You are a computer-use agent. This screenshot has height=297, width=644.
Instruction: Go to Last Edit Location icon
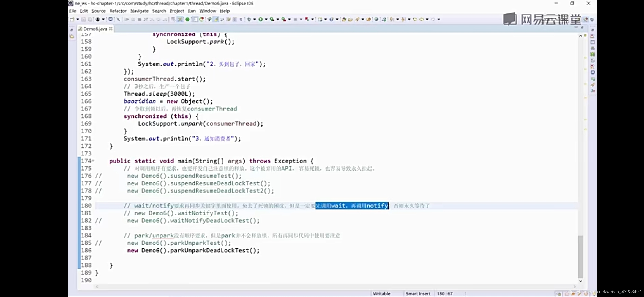415,19
